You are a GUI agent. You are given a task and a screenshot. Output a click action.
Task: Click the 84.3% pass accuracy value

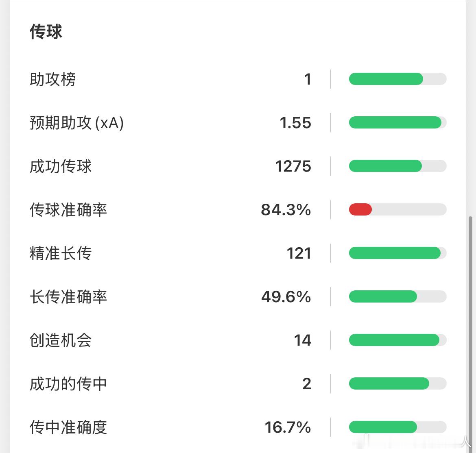(286, 210)
